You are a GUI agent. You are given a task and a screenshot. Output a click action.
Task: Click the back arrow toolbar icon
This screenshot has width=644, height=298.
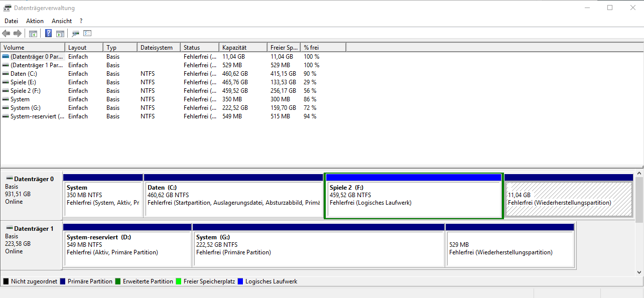(6, 34)
